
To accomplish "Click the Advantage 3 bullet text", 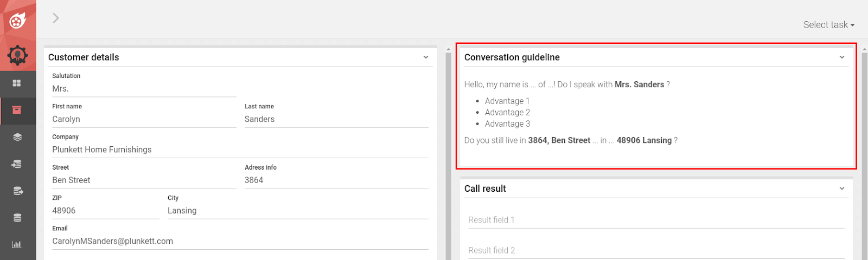I will (x=507, y=123).
